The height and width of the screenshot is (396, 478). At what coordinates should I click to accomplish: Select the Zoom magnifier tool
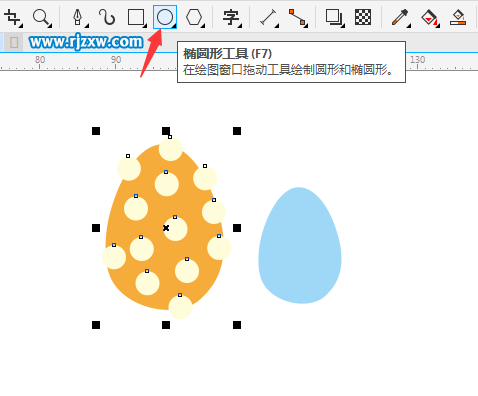pyautogui.click(x=42, y=17)
